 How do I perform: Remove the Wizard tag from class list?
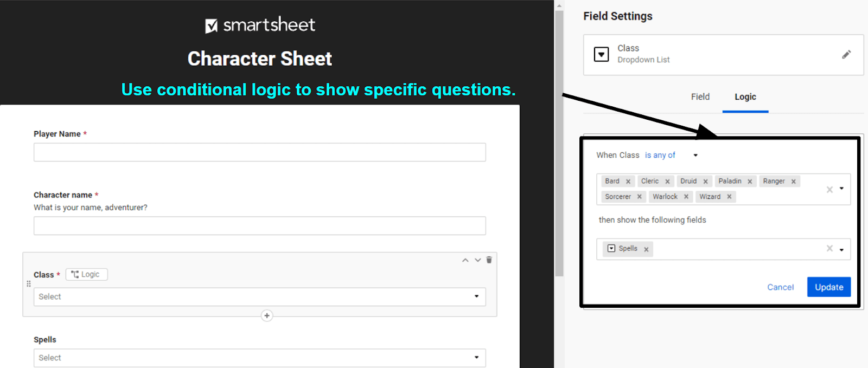pos(729,197)
